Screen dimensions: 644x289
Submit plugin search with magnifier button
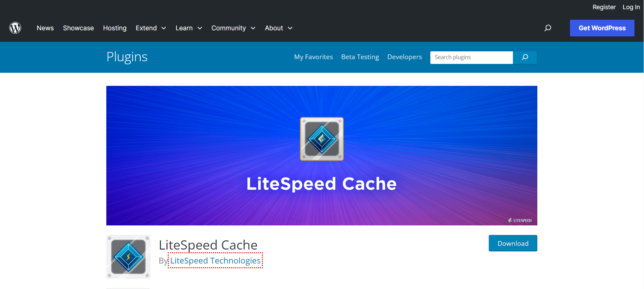(x=525, y=57)
